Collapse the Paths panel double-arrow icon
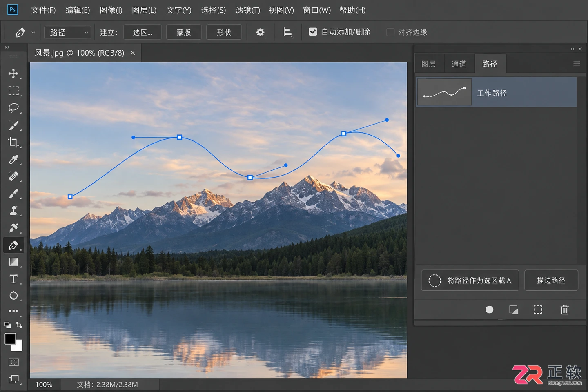Viewport: 588px width, 392px height. [x=572, y=49]
